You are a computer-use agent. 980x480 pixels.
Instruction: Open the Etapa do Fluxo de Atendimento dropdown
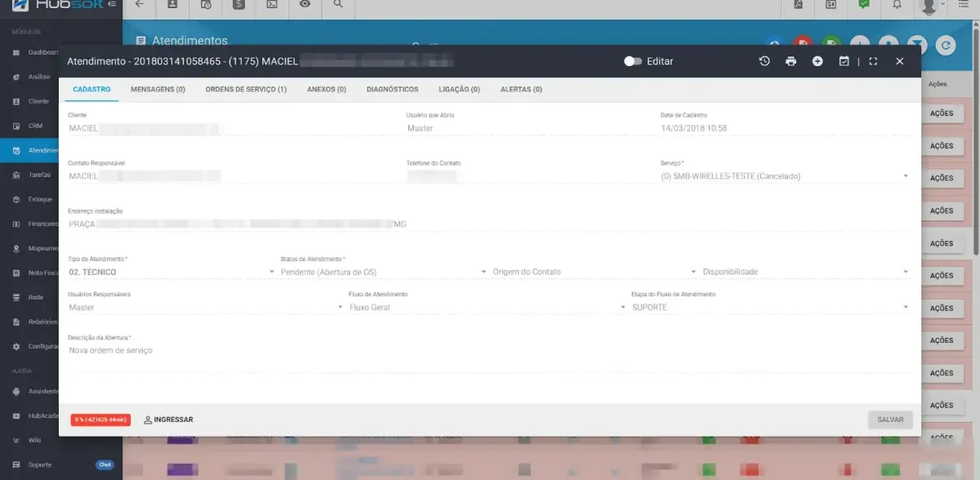coord(771,308)
